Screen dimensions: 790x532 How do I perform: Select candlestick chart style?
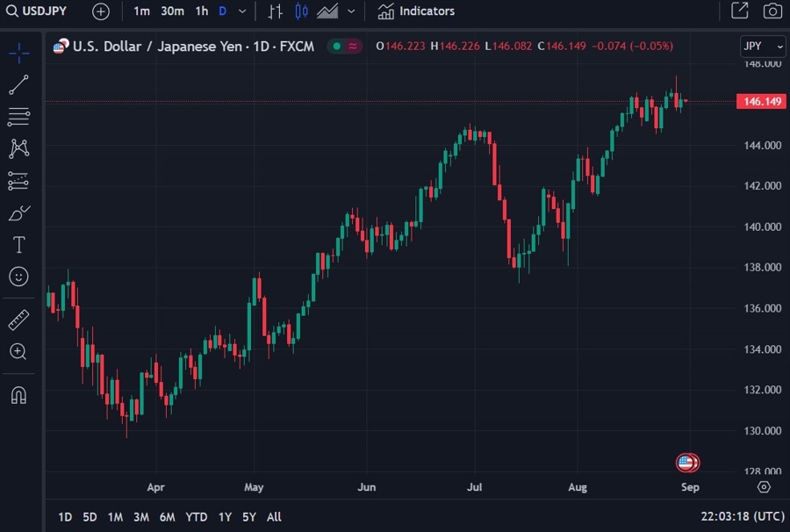301,11
